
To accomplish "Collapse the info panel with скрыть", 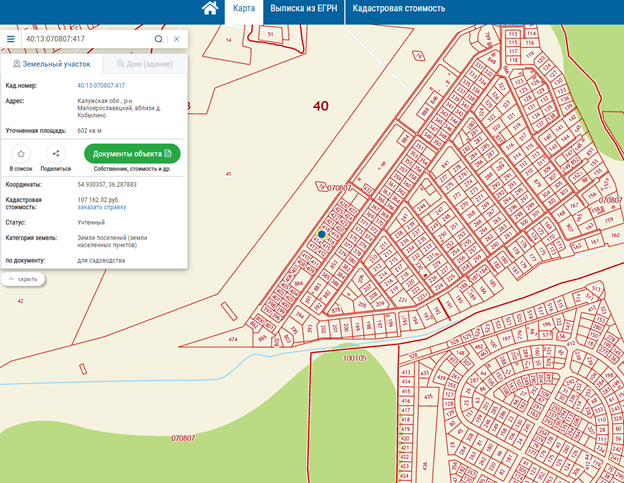I will [23, 279].
